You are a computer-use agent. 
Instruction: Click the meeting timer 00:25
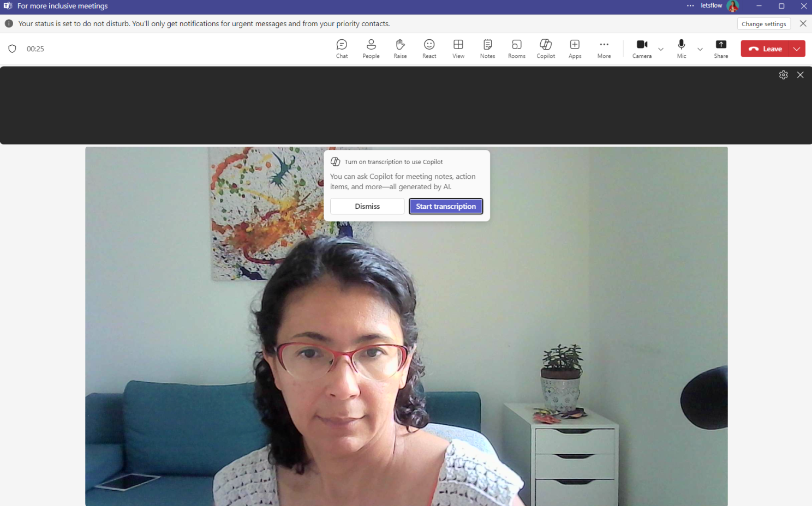click(35, 49)
